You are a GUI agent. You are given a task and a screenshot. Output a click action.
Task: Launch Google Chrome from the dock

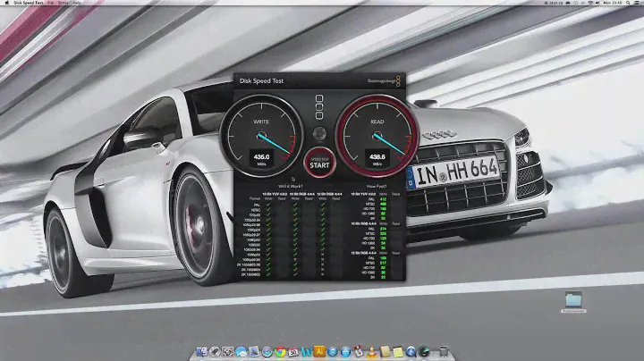coord(280,352)
